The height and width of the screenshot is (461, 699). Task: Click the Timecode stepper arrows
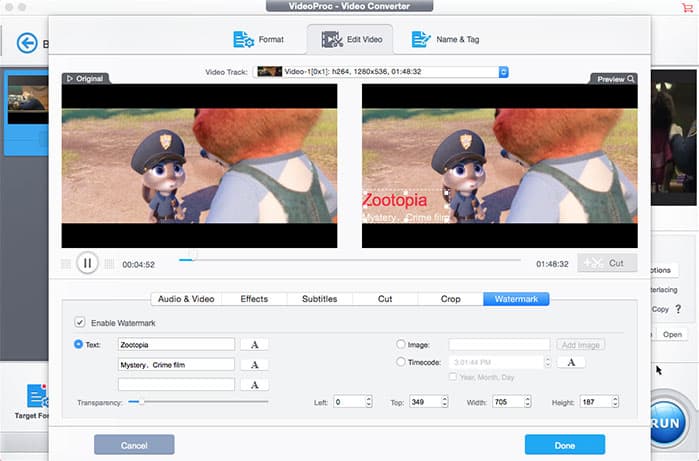click(x=548, y=362)
